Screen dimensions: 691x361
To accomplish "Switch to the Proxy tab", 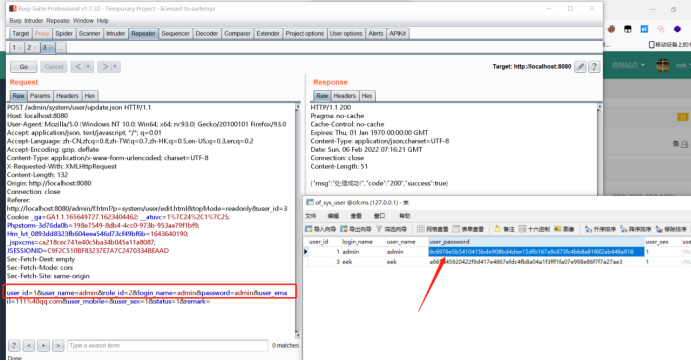I will pyautogui.click(x=42, y=33).
